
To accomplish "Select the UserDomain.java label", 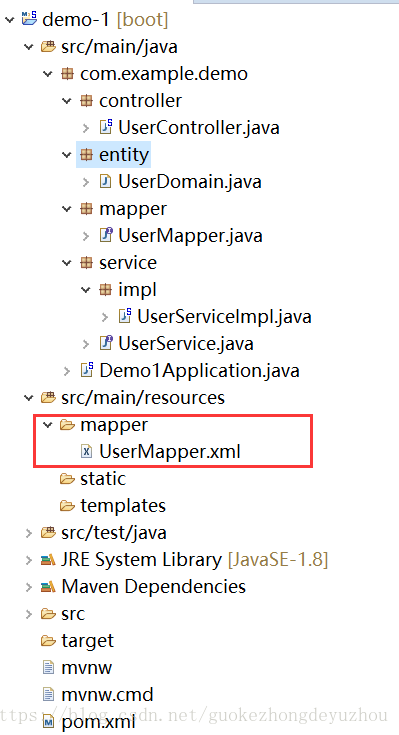I will (x=189, y=181).
